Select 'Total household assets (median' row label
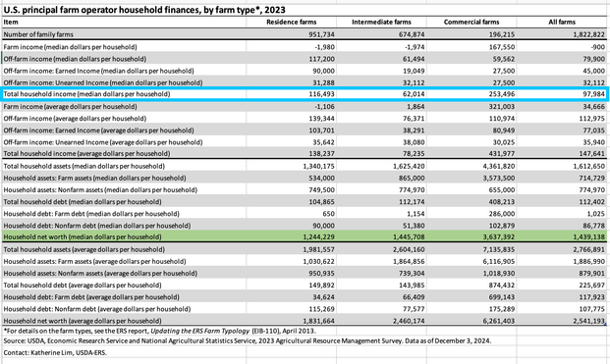 click(x=84, y=166)
